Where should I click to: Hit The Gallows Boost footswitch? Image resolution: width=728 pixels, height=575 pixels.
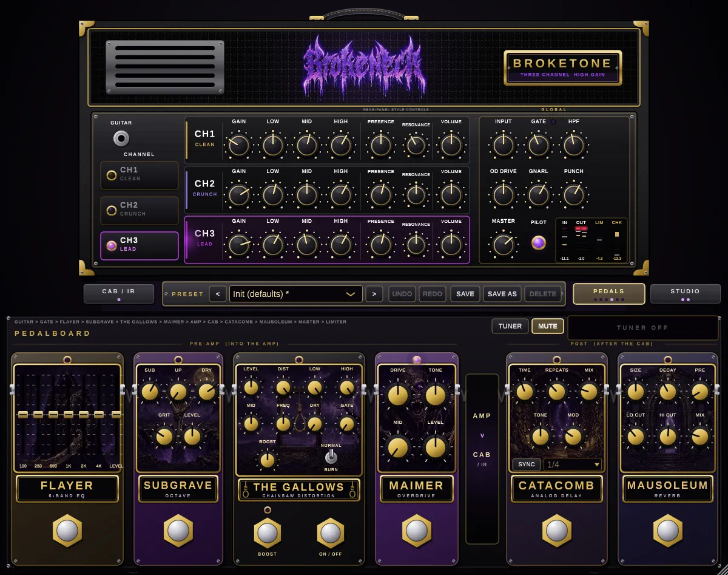pos(267,533)
